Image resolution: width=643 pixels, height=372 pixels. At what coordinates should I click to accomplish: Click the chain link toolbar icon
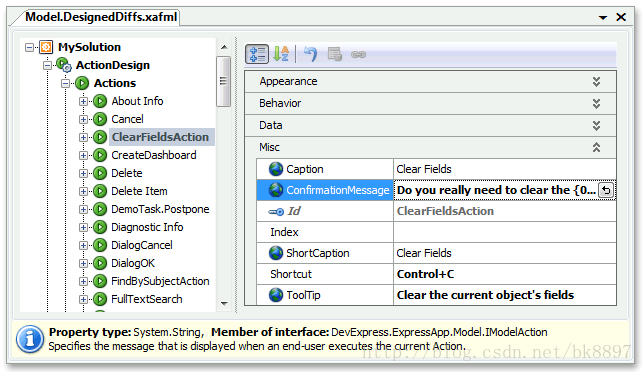pyautogui.click(x=358, y=54)
